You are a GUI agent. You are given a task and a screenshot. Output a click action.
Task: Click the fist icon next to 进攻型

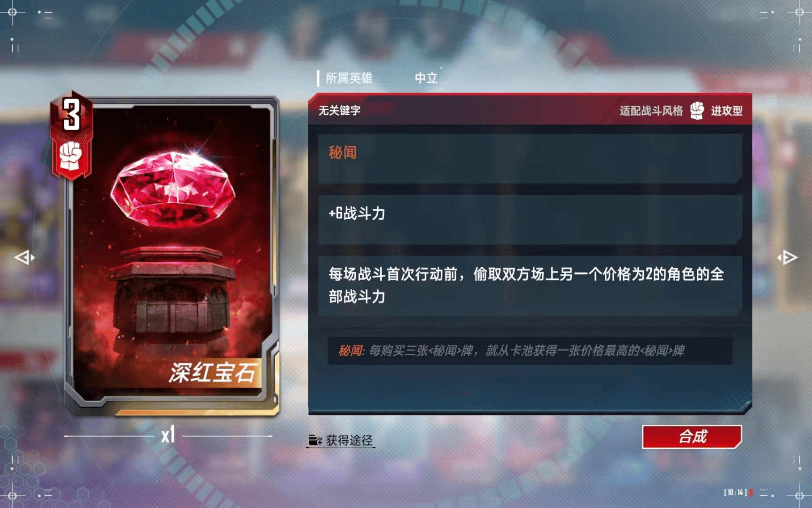tap(697, 111)
